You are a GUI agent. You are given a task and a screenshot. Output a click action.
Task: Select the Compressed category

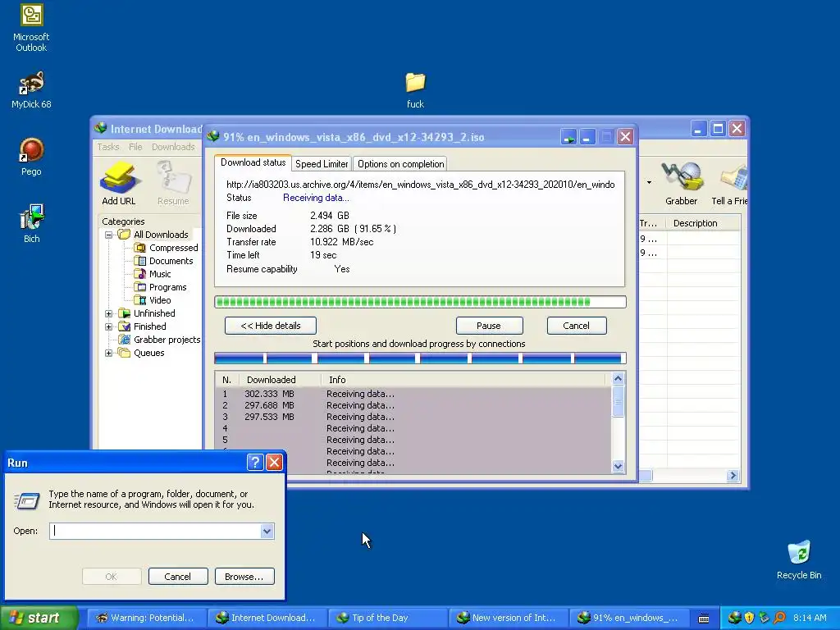(x=174, y=248)
